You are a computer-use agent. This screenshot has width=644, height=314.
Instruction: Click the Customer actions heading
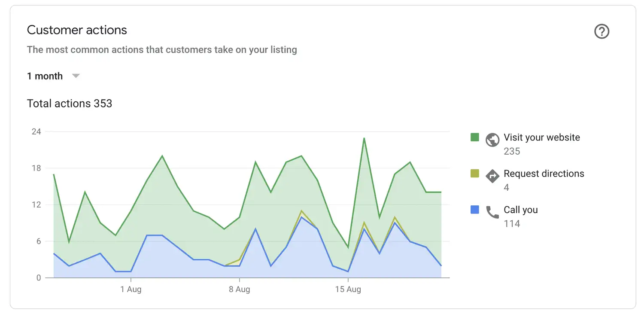[77, 30]
